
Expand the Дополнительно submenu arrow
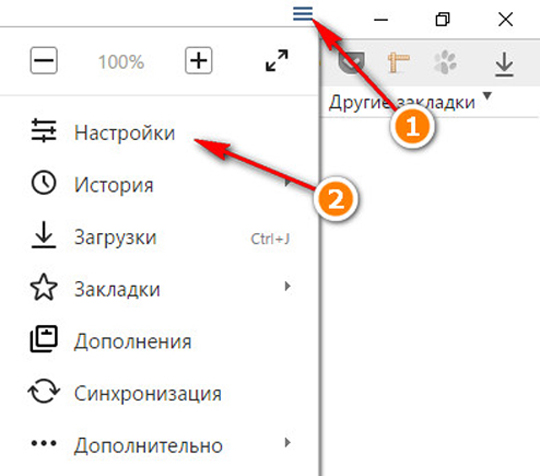coord(287,442)
